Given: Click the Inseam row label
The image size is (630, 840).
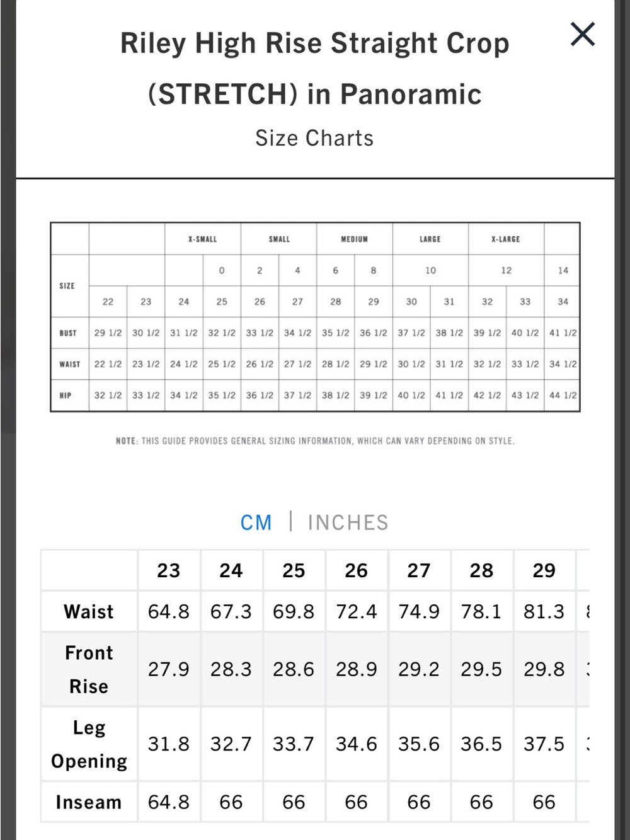Looking at the screenshot, I should (x=89, y=802).
